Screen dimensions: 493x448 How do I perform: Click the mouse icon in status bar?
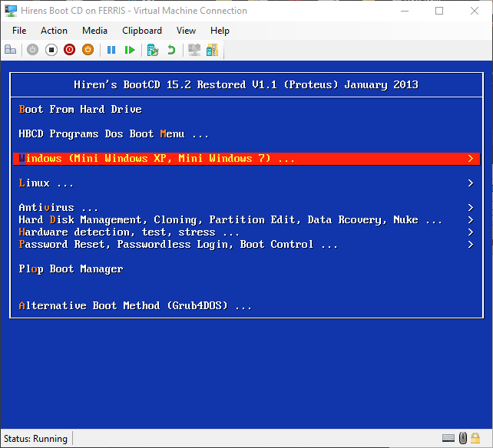[463, 437]
